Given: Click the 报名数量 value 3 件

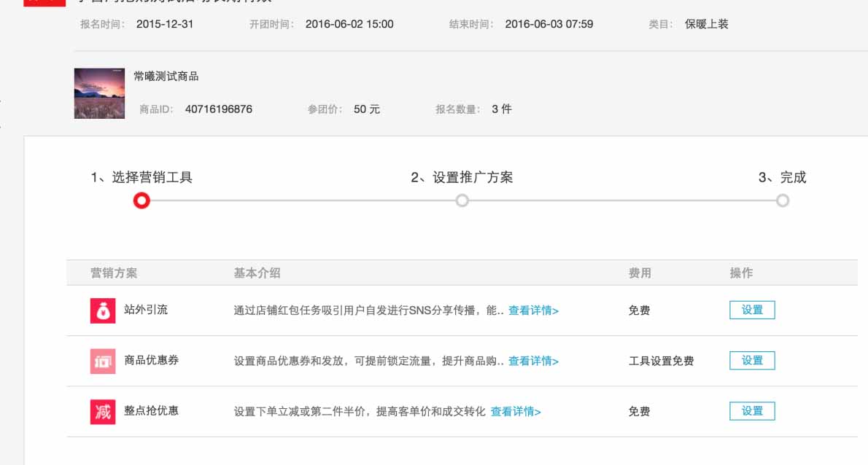Looking at the screenshot, I should (502, 109).
